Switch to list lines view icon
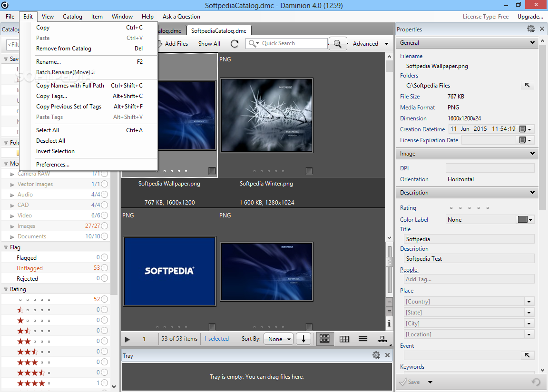This screenshot has width=548, height=392. coord(363,339)
